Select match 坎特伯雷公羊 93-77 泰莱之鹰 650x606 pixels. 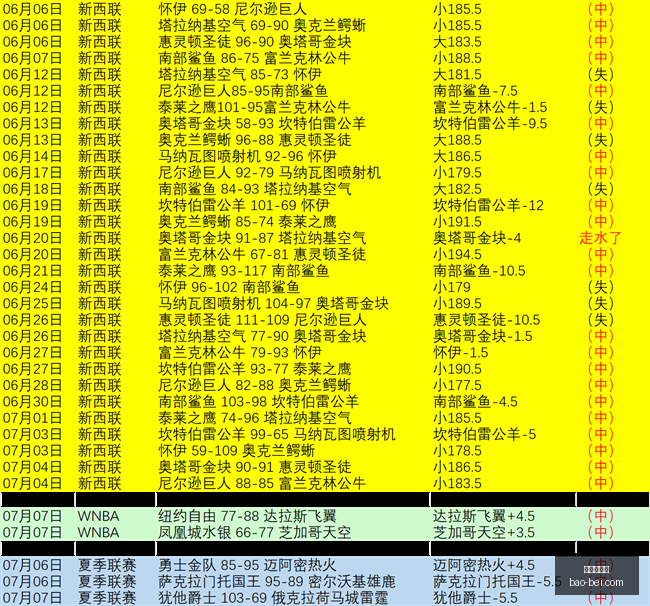[x=255, y=369]
